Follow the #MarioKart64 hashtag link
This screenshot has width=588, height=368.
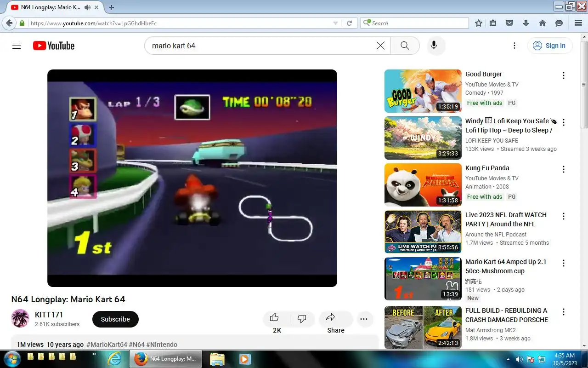click(x=107, y=345)
